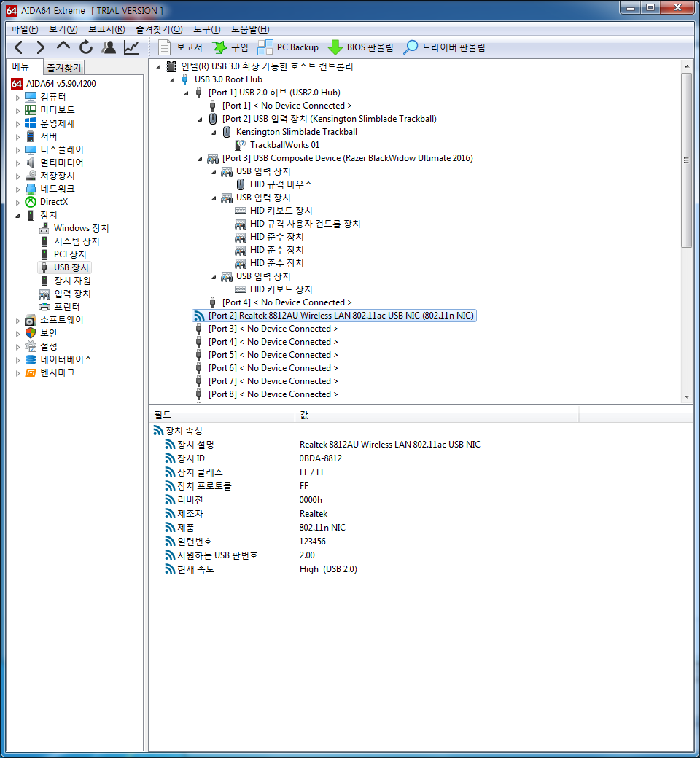Select 입력 장치 in the sidebar

click(x=72, y=294)
